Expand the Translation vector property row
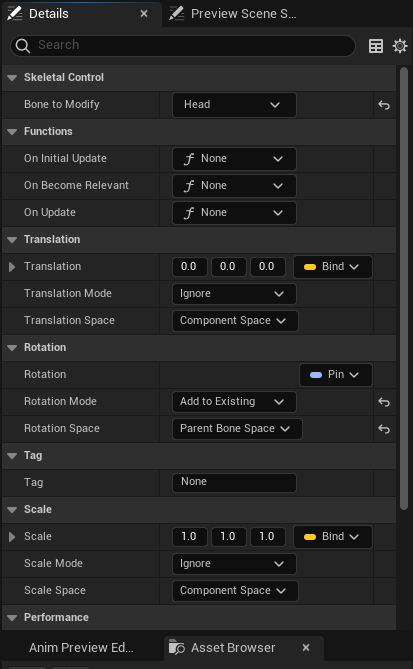The height and width of the screenshot is (669, 413). point(12,267)
